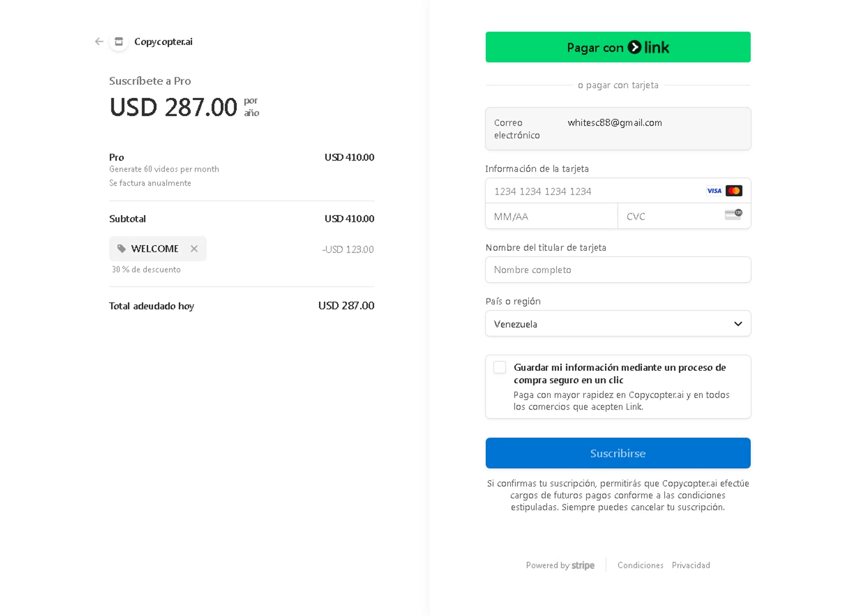853x616 pixels.
Task: Click the 'USD 287.00' yearly price
Action: [173, 108]
